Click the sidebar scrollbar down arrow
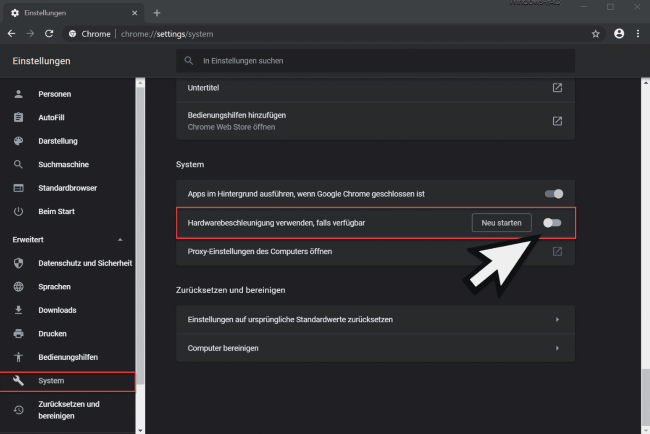 (x=140, y=430)
